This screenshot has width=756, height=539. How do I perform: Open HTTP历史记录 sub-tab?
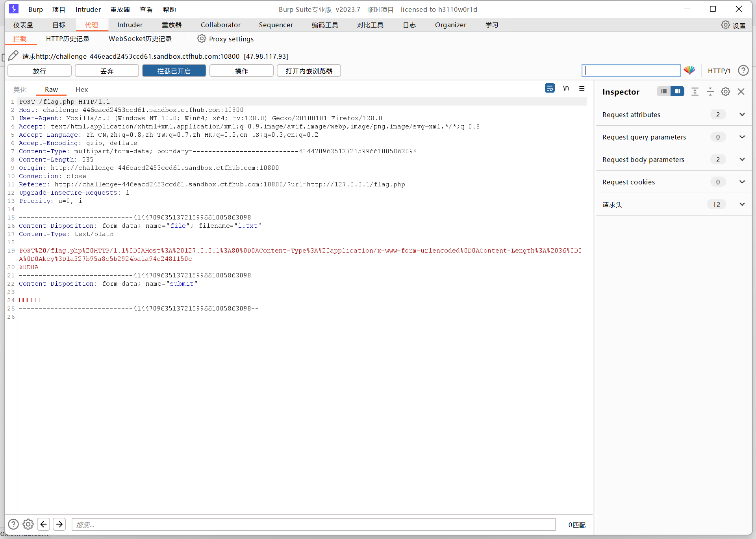click(x=68, y=39)
